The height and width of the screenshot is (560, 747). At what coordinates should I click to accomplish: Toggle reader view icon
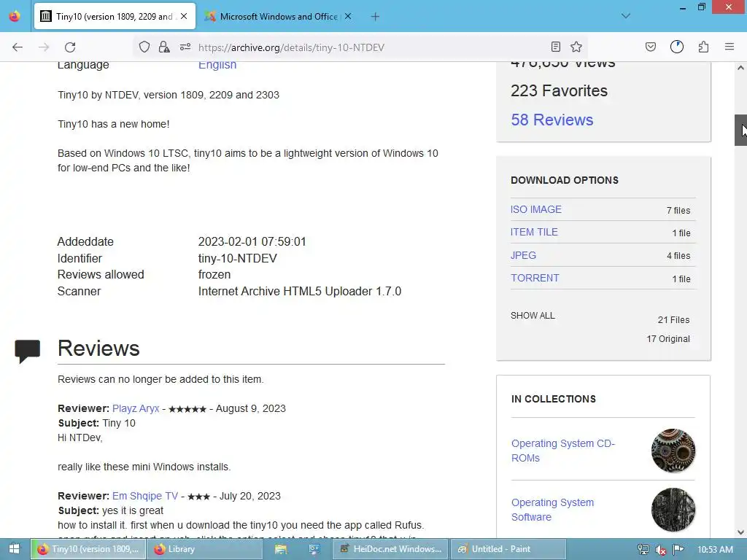(555, 47)
